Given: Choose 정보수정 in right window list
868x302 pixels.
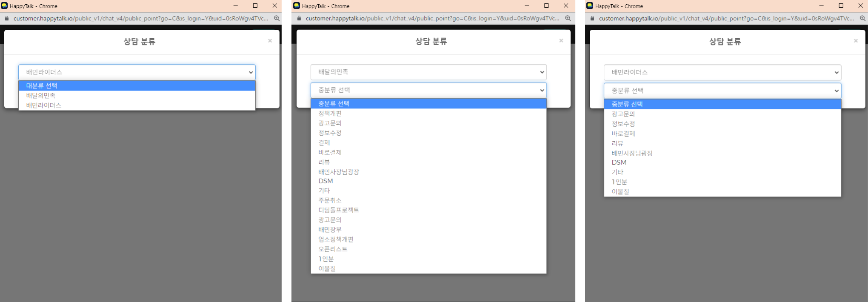Looking at the screenshot, I should pyautogui.click(x=722, y=124).
